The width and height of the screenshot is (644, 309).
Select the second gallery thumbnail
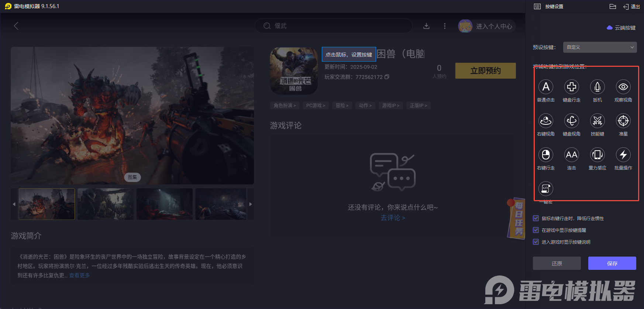106,204
